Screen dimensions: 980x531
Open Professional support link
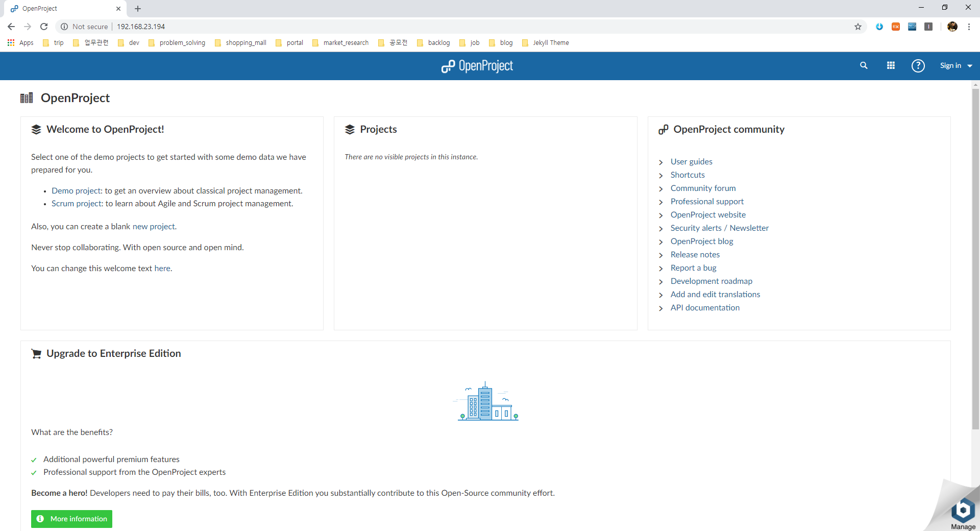707,201
